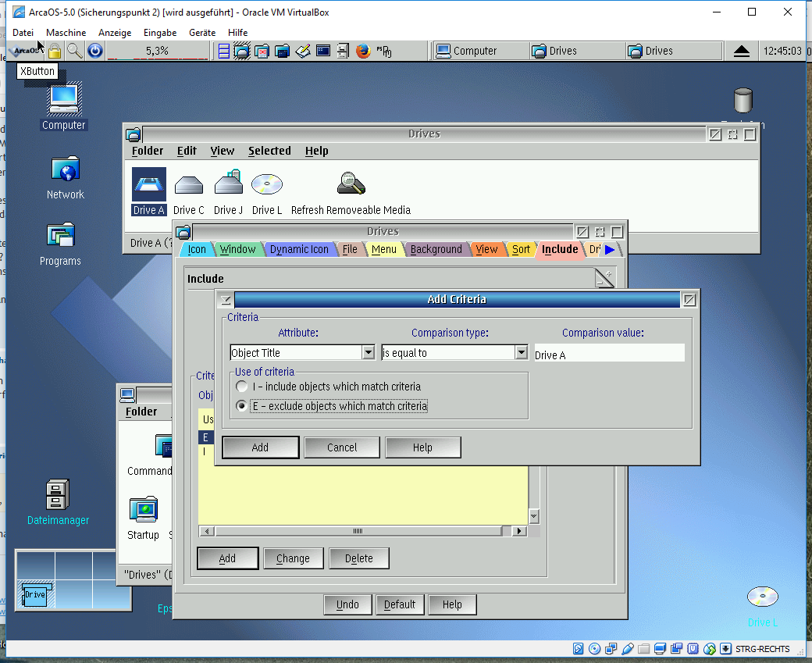812x663 pixels.
Task: Click the Dateimanager desktop icon
Action: (57, 494)
